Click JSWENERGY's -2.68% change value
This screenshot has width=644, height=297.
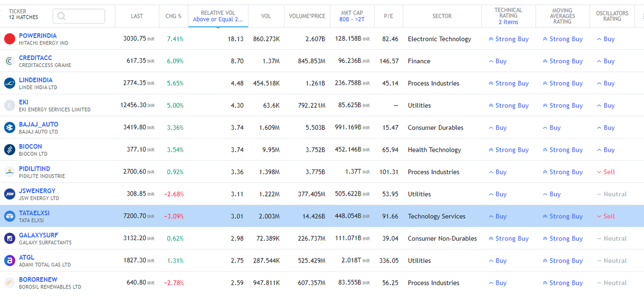[174, 194]
